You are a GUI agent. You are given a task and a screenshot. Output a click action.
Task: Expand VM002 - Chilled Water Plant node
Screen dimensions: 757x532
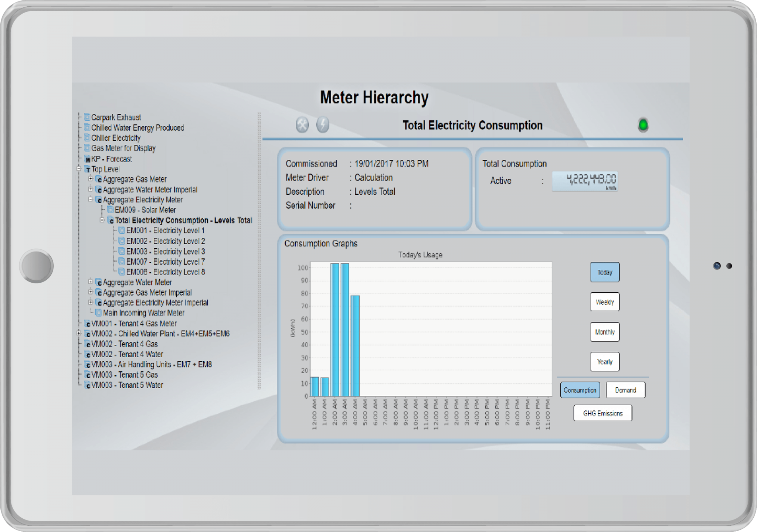78,334
